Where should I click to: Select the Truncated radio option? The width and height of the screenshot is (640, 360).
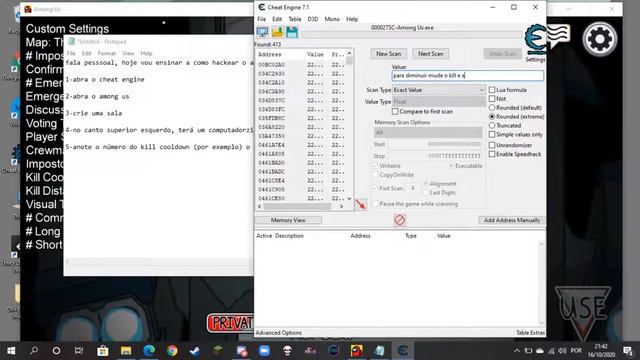pos(492,126)
